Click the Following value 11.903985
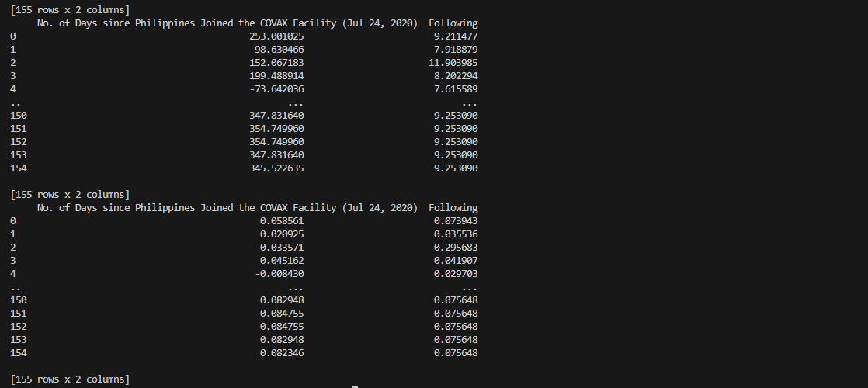Viewport: 868px width, 388px height. click(x=453, y=63)
